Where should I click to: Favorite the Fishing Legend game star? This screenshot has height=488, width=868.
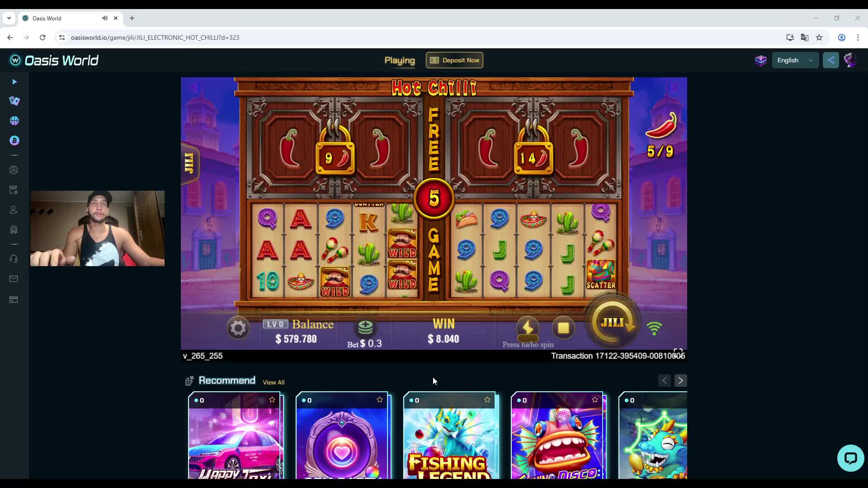tap(487, 400)
